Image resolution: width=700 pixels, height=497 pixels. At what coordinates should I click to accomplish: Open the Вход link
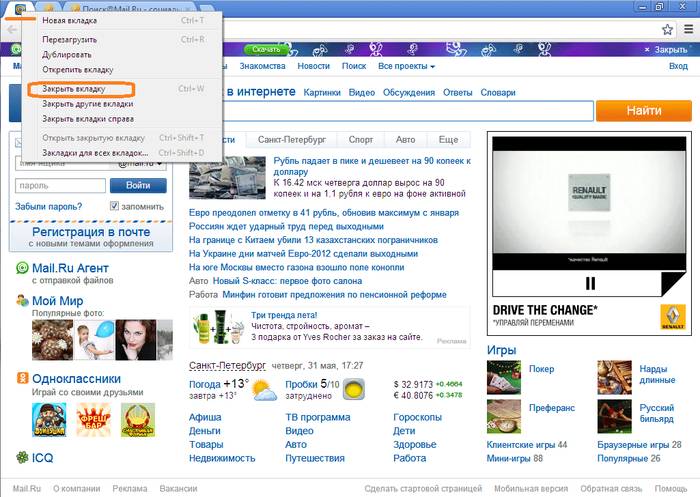click(x=678, y=66)
